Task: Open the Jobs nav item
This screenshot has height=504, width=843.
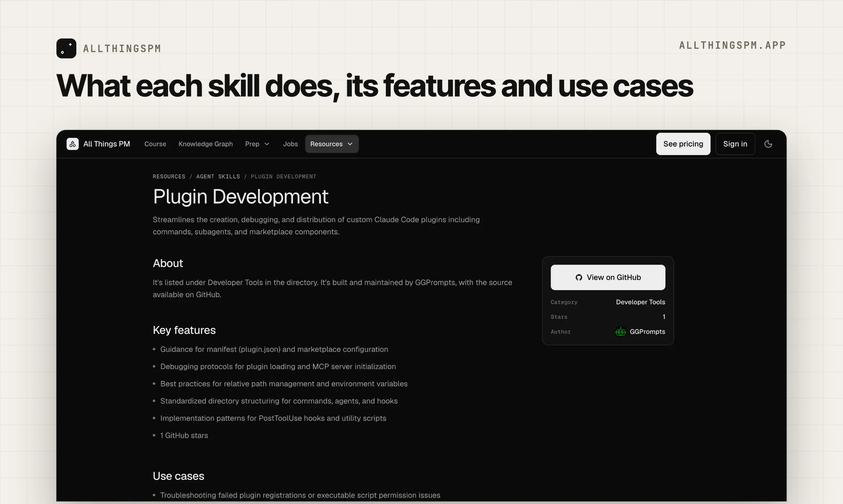Action: point(290,144)
